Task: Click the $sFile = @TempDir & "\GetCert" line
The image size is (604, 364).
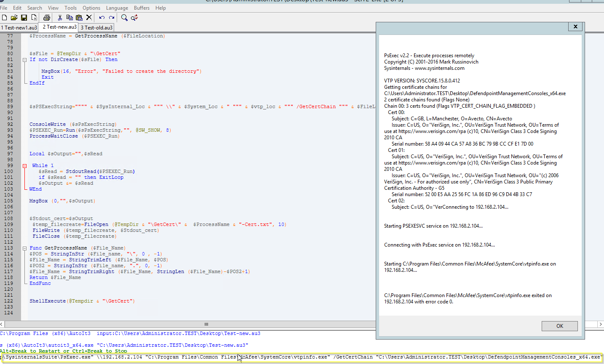Action: pyautogui.click(x=75, y=54)
